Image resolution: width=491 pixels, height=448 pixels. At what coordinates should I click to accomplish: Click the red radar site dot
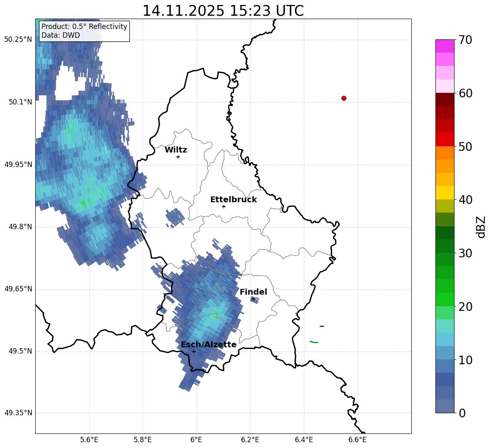pos(344,98)
